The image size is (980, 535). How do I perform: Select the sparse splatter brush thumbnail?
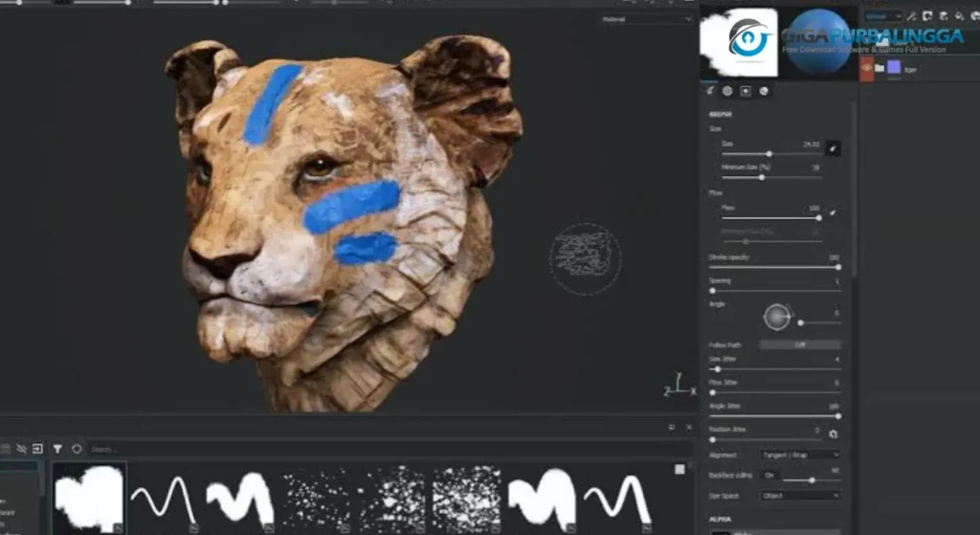point(316,498)
